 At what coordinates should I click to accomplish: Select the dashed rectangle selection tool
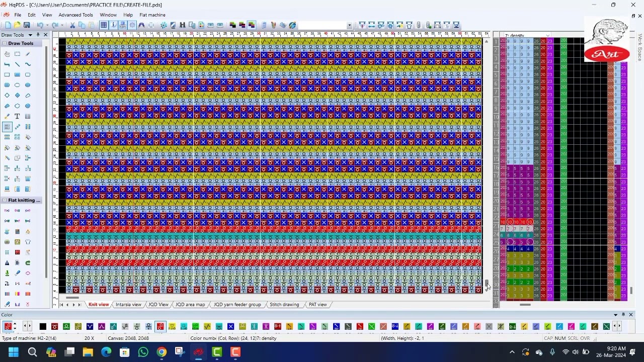(x=17, y=54)
